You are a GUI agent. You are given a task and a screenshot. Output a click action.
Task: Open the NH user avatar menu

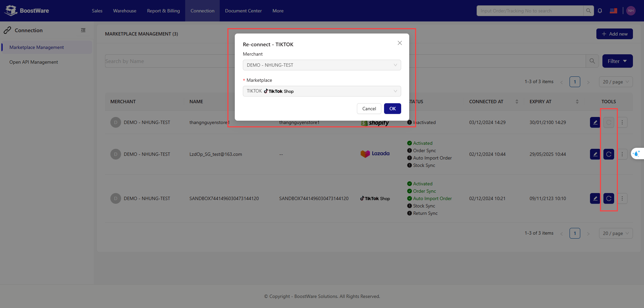click(x=631, y=11)
